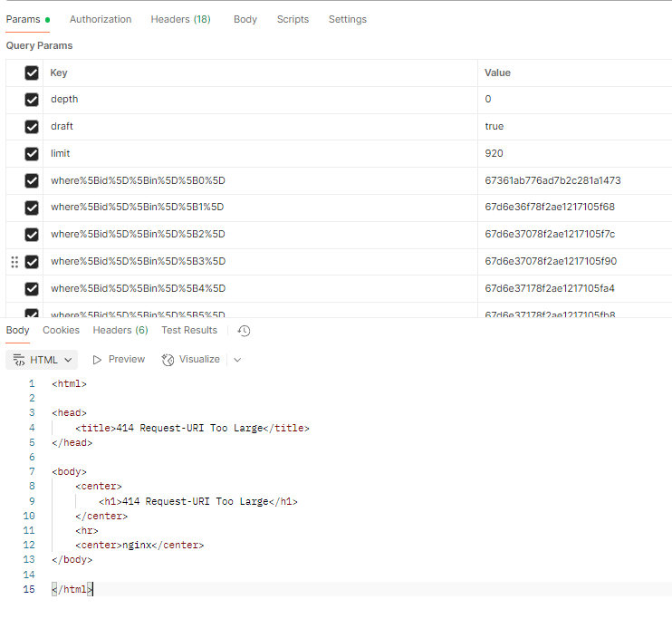Uncheck the where%5Bid%5D%5Bin%5D%5B1%5D row checkbox
Screen dimensions: 672x638
click(32, 208)
